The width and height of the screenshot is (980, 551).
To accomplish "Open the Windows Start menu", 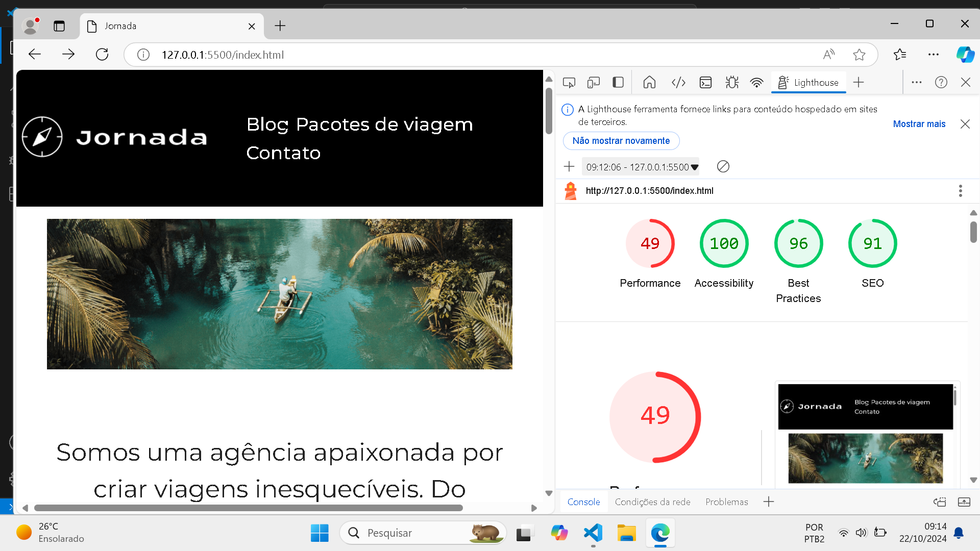I will pyautogui.click(x=320, y=533).
